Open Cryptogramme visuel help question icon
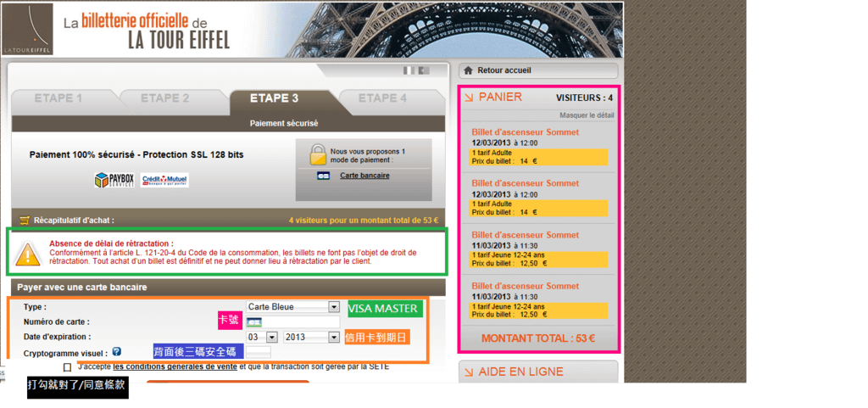This screenshot has height=408, width=868. [116, 351]
